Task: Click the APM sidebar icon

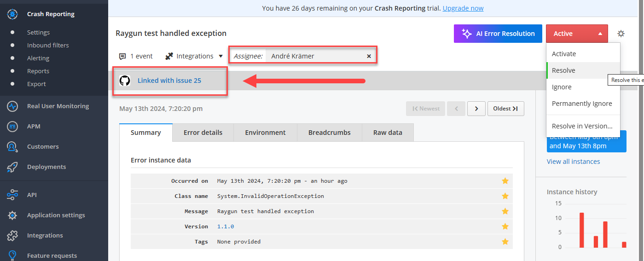Action: click(12, 126)
